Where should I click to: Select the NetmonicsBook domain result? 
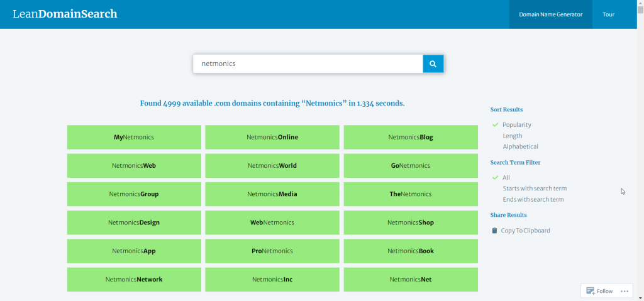(411, 251)
